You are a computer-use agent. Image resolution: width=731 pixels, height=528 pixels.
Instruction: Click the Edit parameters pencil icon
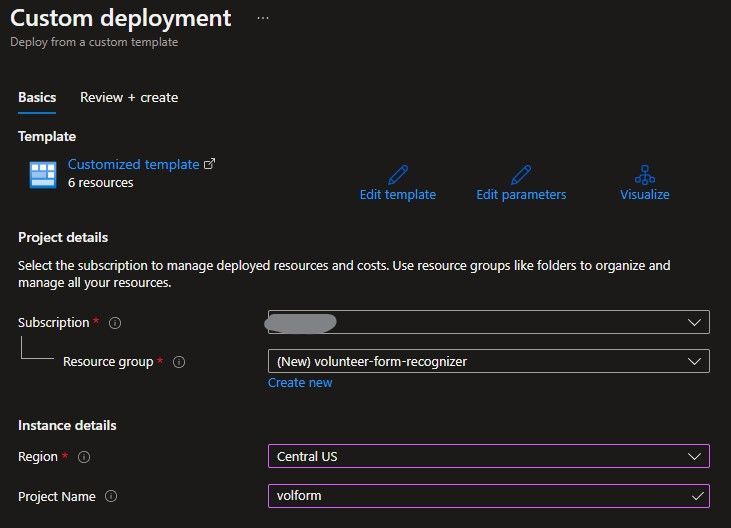tap(520, 174)
